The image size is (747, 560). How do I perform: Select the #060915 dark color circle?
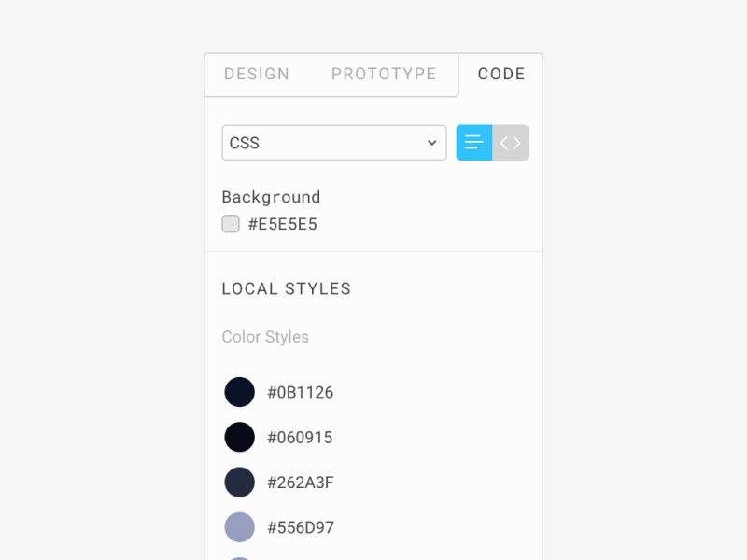(x=239, y=437)
